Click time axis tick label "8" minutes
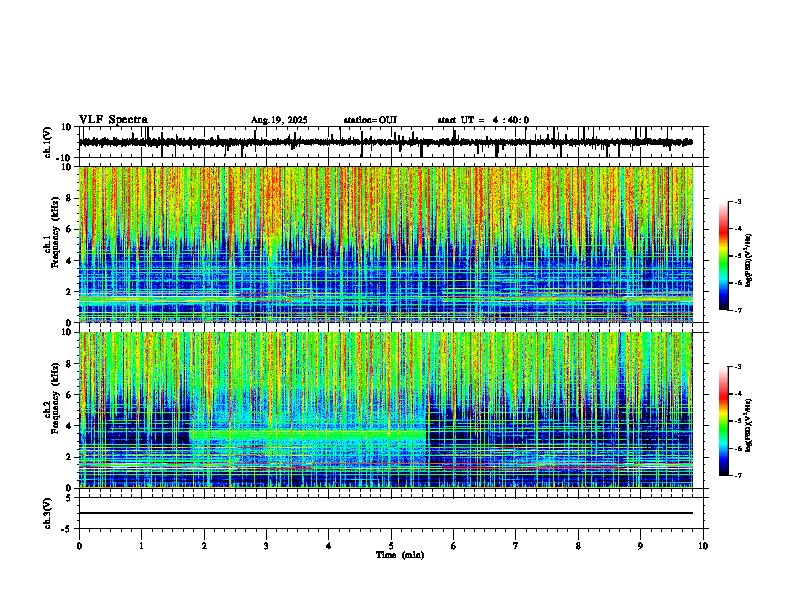This screenshot has height=612, width=792. [x=578, y=546]
